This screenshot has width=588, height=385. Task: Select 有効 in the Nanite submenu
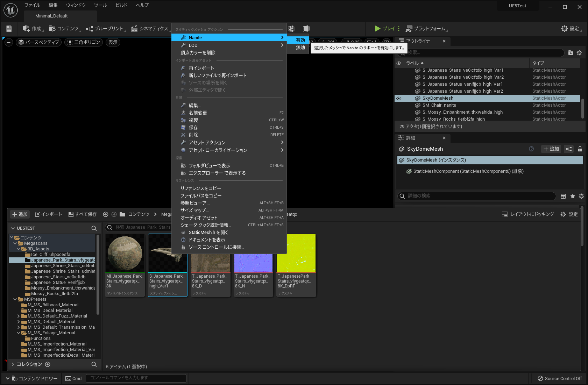point(298,40)
